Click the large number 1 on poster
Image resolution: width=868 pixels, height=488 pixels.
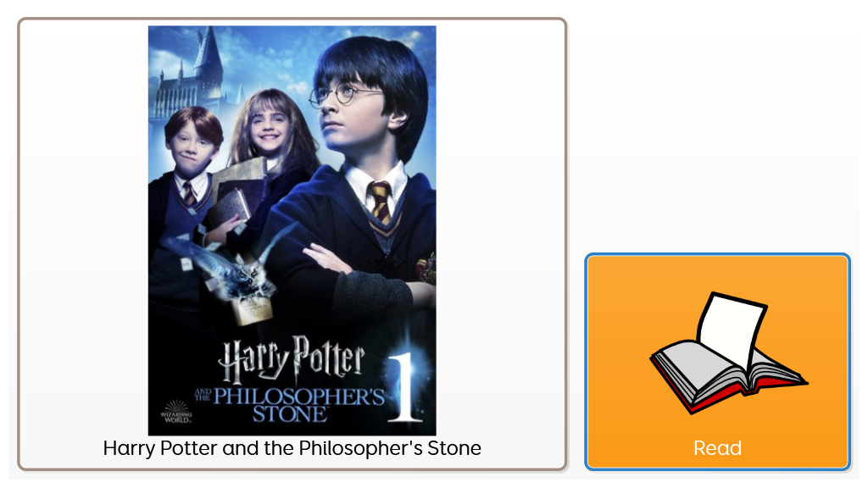[407, 387]
